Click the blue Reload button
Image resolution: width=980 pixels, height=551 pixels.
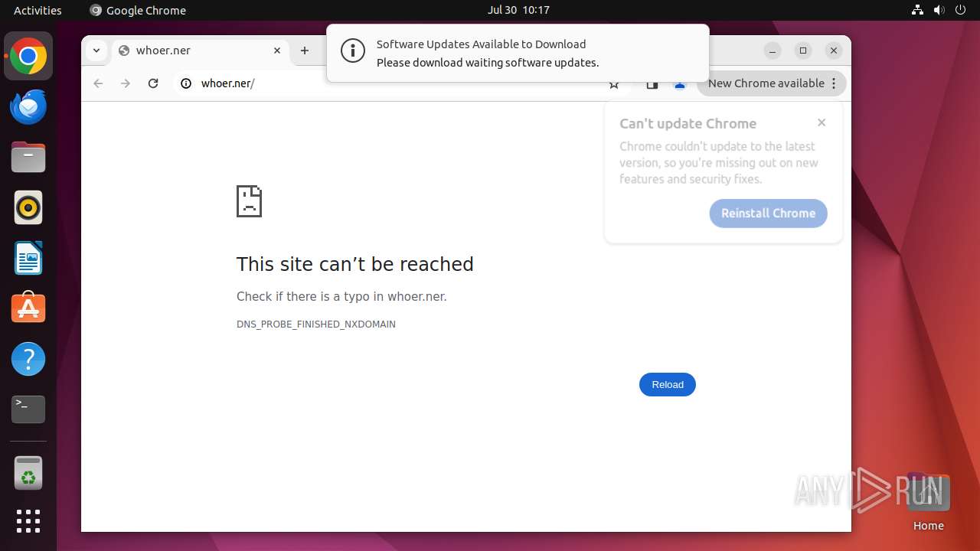tap(668, 384)
